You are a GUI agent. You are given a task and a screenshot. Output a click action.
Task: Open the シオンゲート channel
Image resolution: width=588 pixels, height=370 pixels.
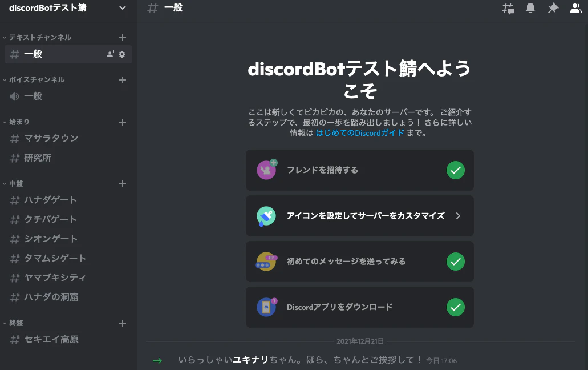(x=68, y=239)
